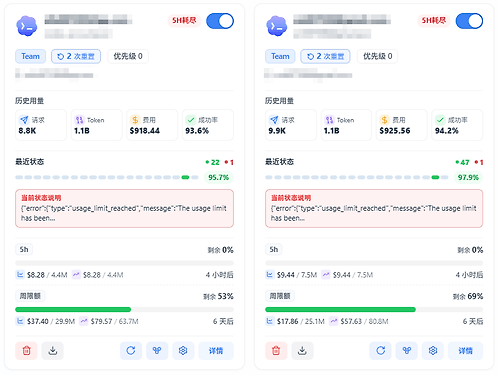The height and width of the screenshot is (375, 498).
Task: Open branch icon on the $918.44 card
Action: pos(157,350)
